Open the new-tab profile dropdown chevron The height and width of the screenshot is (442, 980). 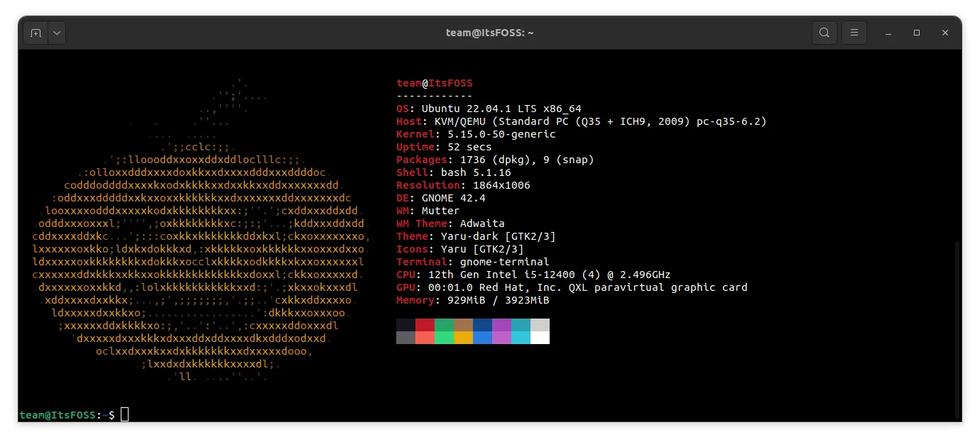pyautogui.click(x=56, y=32)
